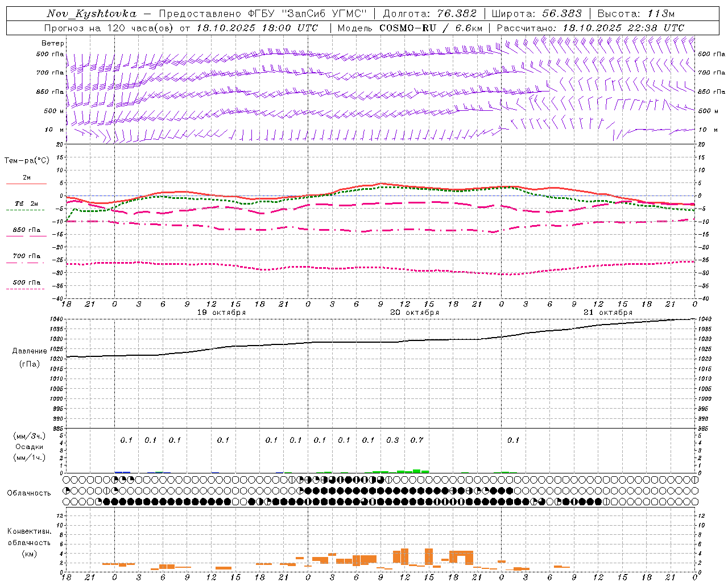Click the station name Nov_Kyshtovka
Viewport: 728px width, 582px height.
pos(92,14)
